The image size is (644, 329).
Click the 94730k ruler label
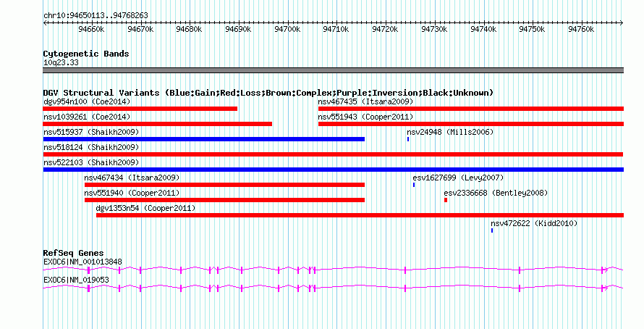pos(435,29)
